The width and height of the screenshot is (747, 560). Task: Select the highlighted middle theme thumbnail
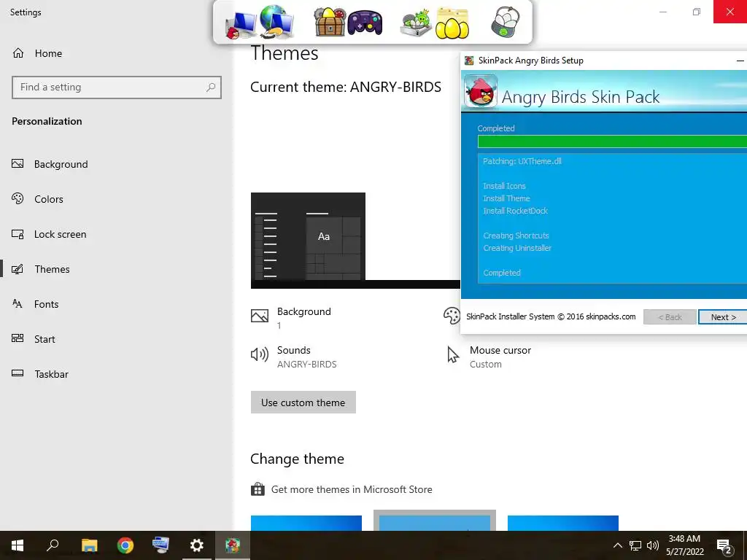[435, 521]
